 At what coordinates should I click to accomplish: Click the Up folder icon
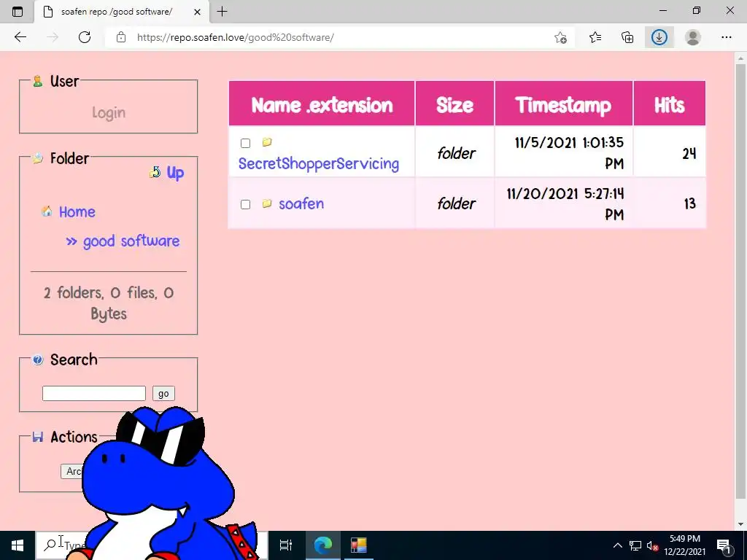click(155, 172)
